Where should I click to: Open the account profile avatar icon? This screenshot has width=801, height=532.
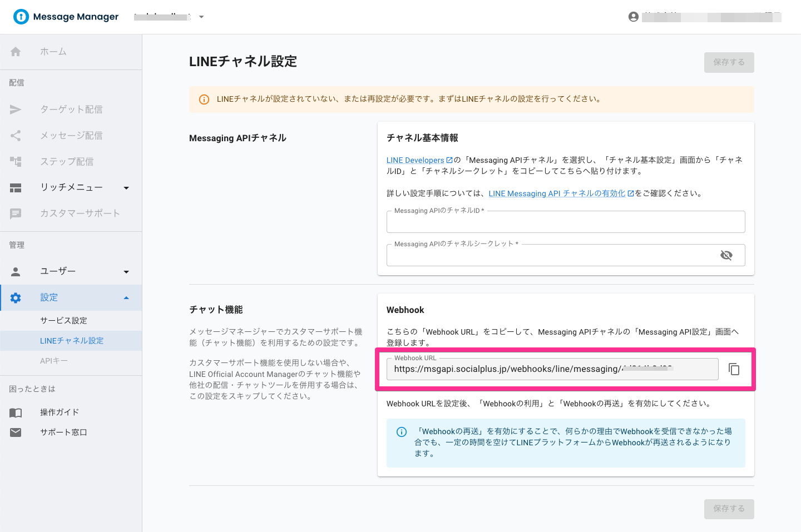point(634,17)
